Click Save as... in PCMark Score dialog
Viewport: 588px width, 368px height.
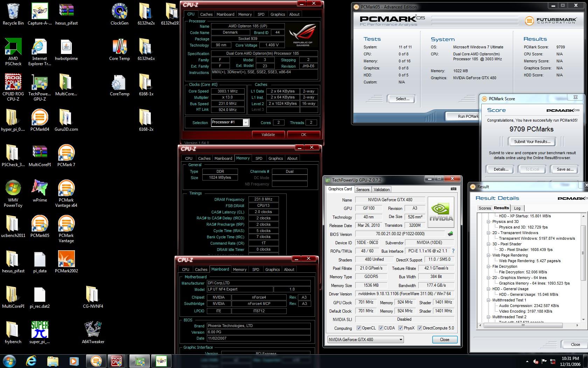coord(565,169)
